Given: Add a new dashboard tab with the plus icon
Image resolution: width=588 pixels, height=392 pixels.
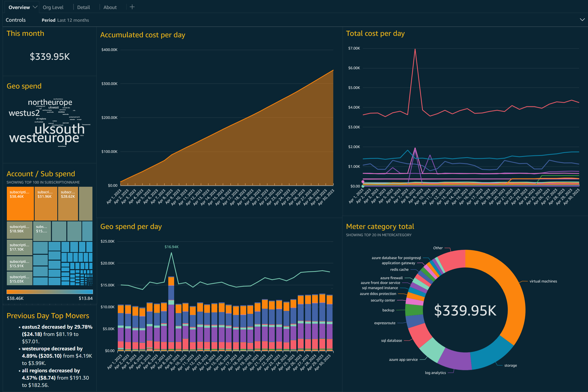Looking at the screenshot, I should pyautogui.click(x=132, y=7).
